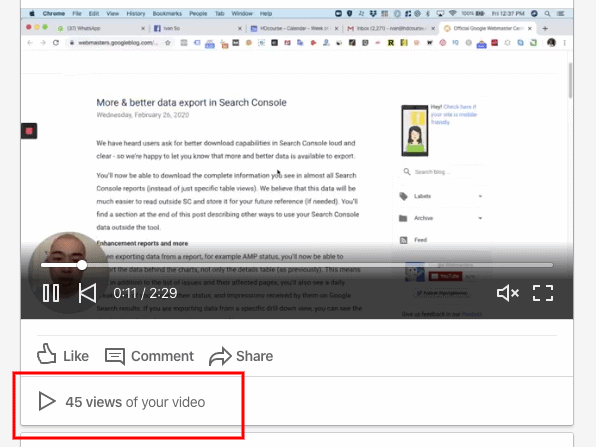The image size is (596, 447).
Task: Open the Apple menu in the recorded screen
Action: click(x=32, y=14)
